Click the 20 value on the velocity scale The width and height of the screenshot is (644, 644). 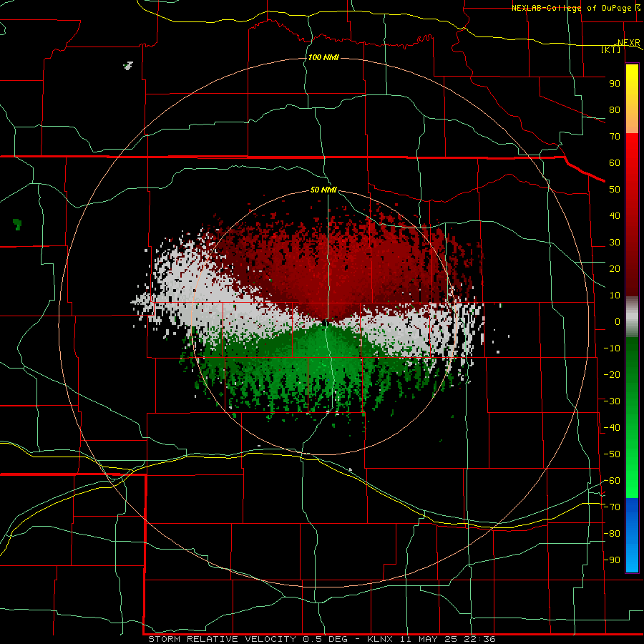(x=615, y=268)
